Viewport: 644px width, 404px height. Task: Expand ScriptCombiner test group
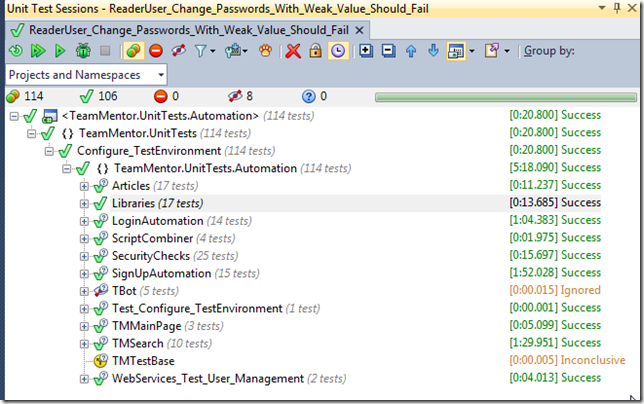(x=84, y=239)
